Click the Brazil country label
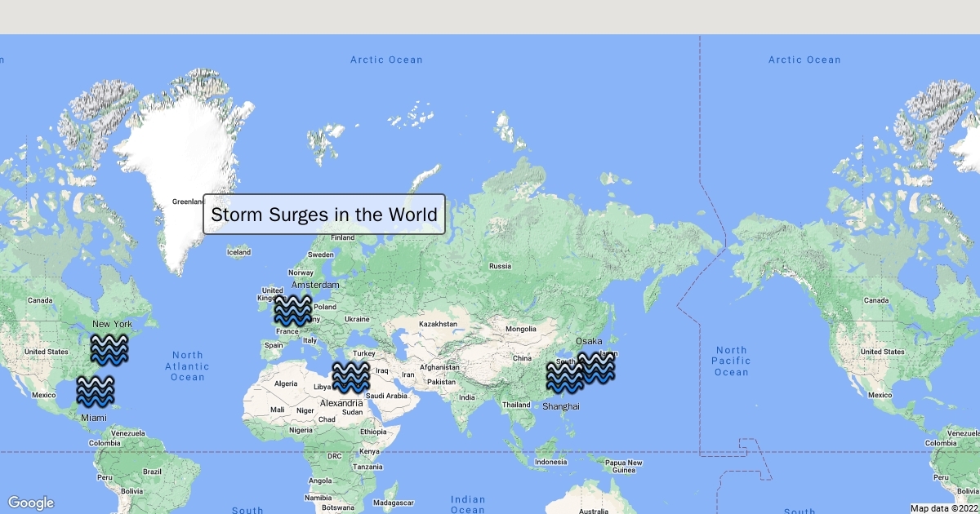Viewport: 980px width, 514px height. (x=153, y=472)
